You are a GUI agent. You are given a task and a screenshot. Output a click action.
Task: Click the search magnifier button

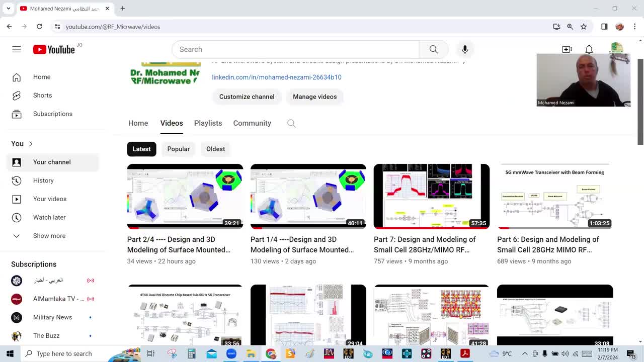click(x=433, y=49)
